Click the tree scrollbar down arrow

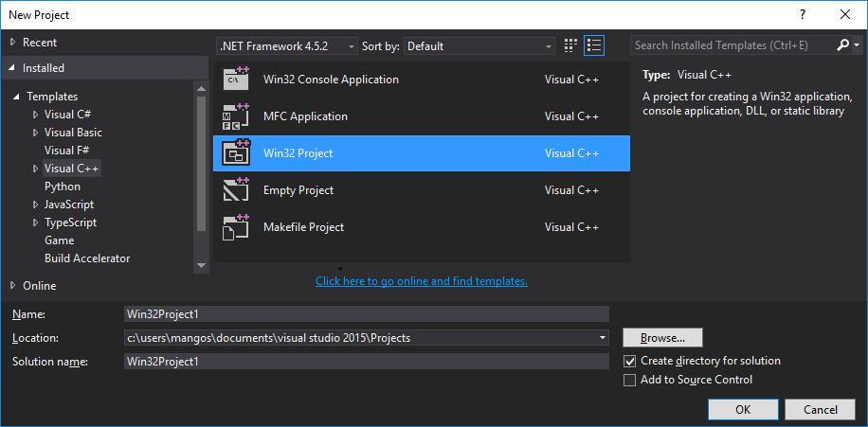(x=201, y=266)
